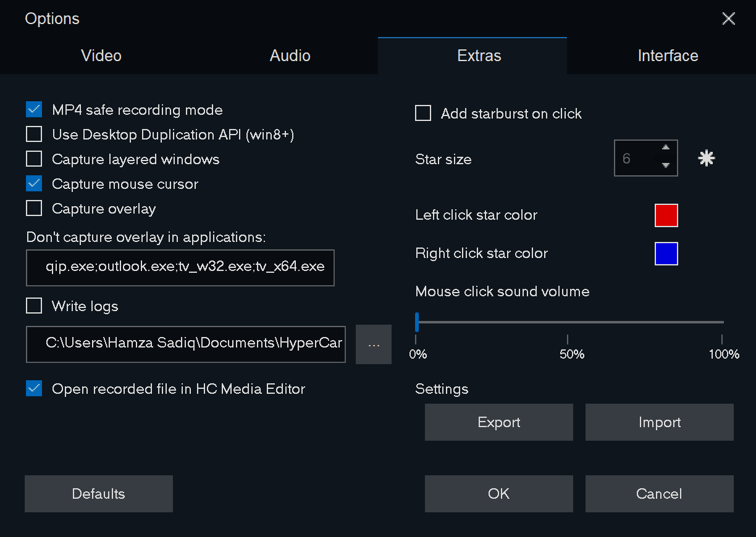Disable MP4 safe recording mode
Image resolution: width=756 pixels, height=537 pixels.
coord(34,110)
